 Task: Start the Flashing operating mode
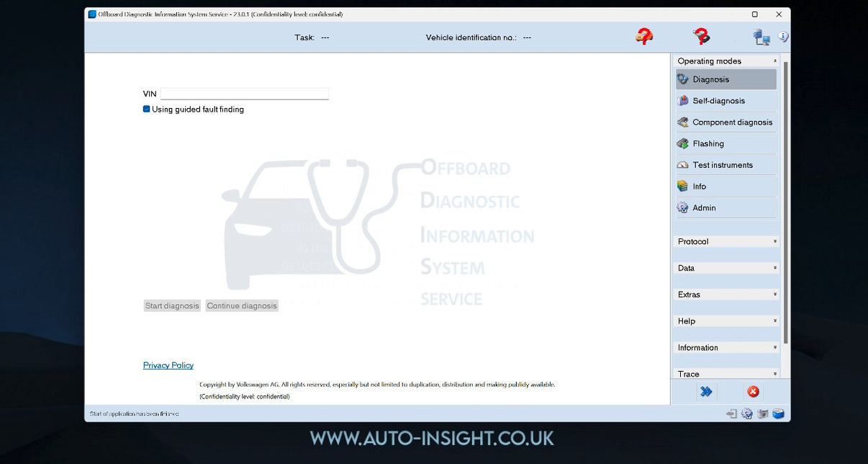(x=708, y=143)
